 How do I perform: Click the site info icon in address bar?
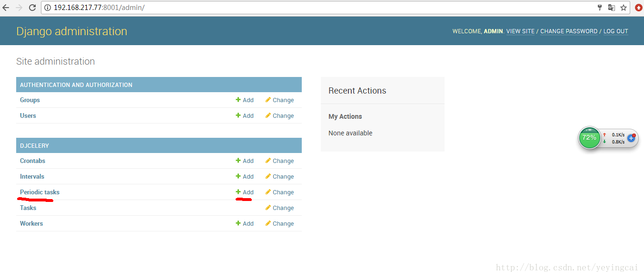[x=48, y=8]
